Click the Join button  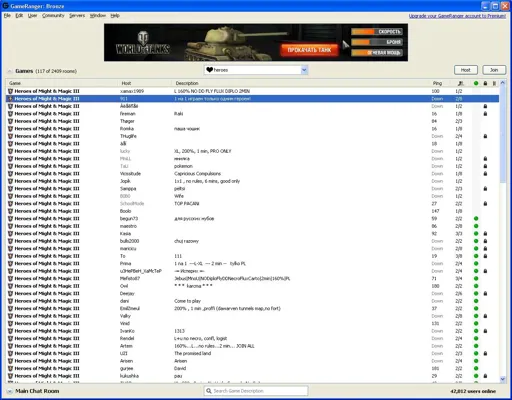pos(494,70)
